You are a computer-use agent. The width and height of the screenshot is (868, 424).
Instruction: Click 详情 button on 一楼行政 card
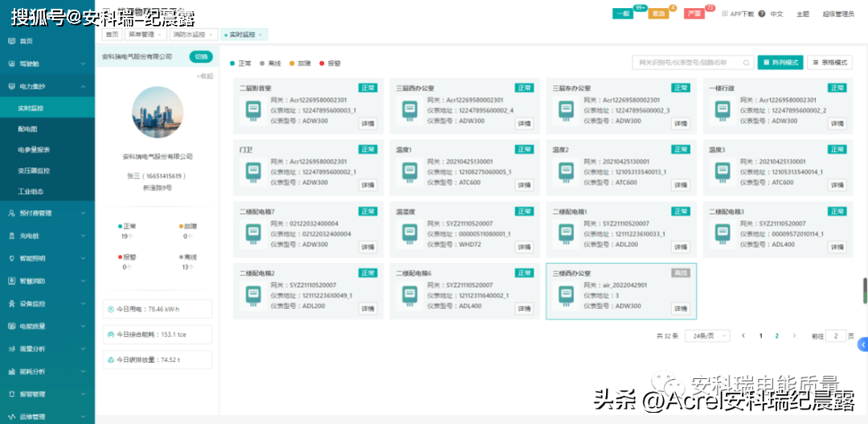(x=837, y=123)
